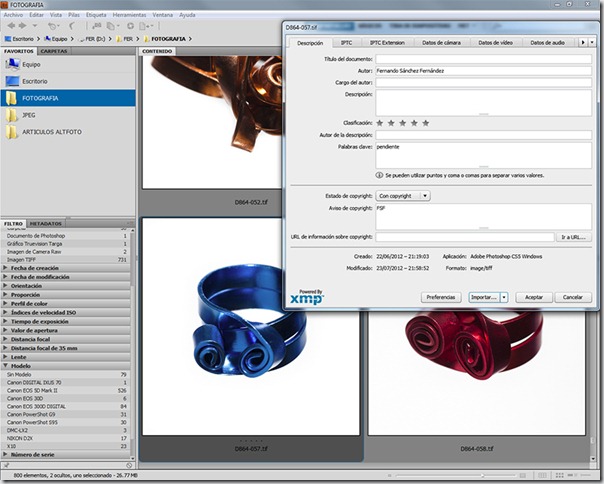Open the Equipo favorite icon
This screenshot has width=604, height=484.
click(x=12, y=64)
